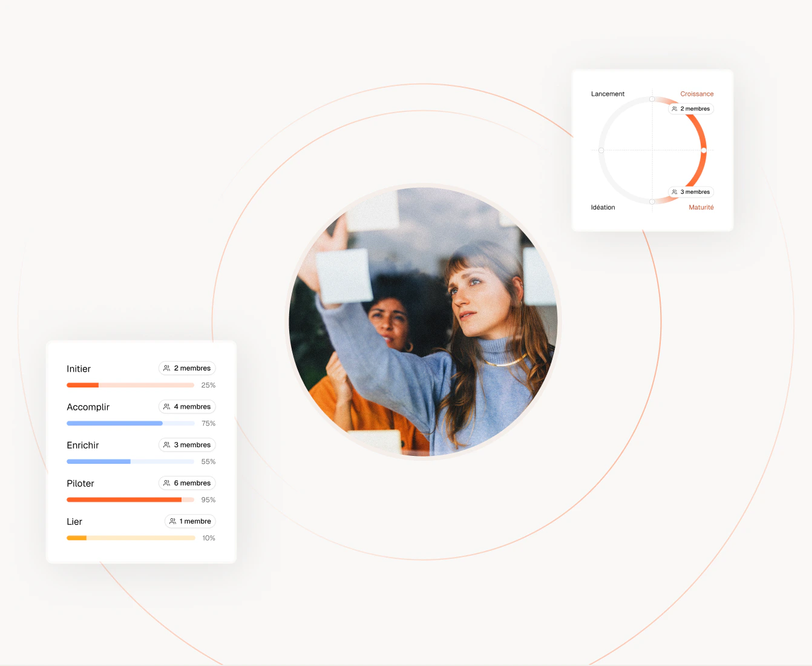Click the 95% value for Piloter

tap(208, 499)
